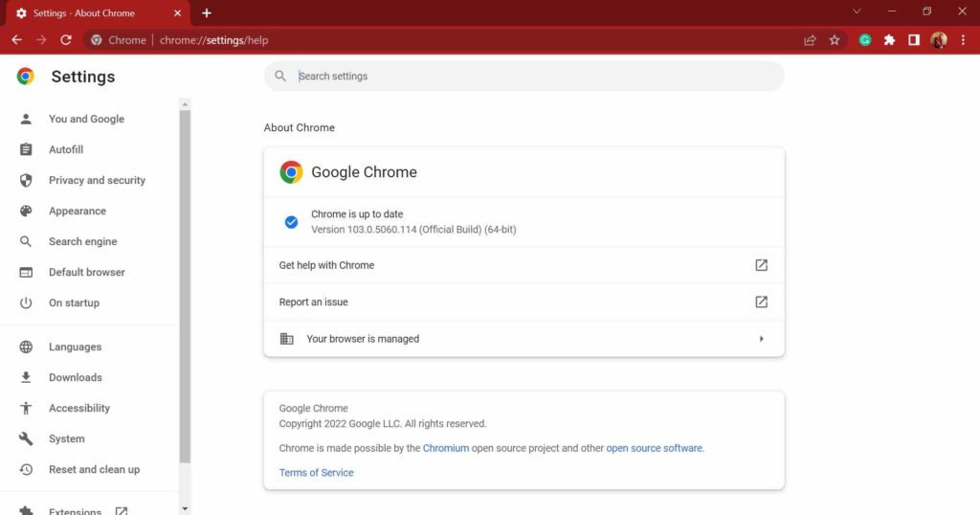This screenshot has height=515, width=980.
Task: Reload the page with the refresh icon
Action: [66, 40]
